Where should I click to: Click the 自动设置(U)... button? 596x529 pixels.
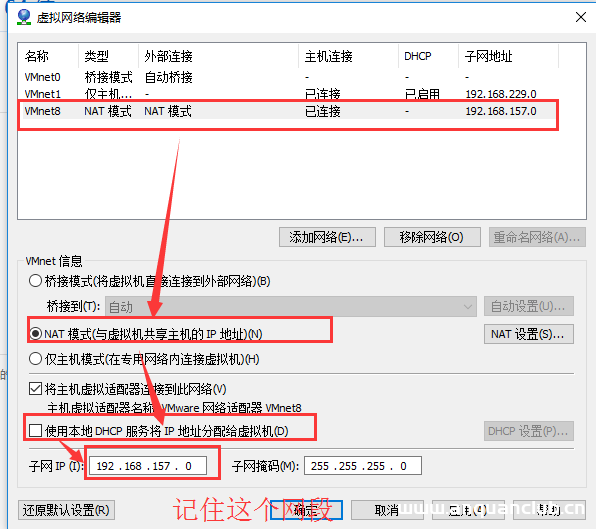529,306
